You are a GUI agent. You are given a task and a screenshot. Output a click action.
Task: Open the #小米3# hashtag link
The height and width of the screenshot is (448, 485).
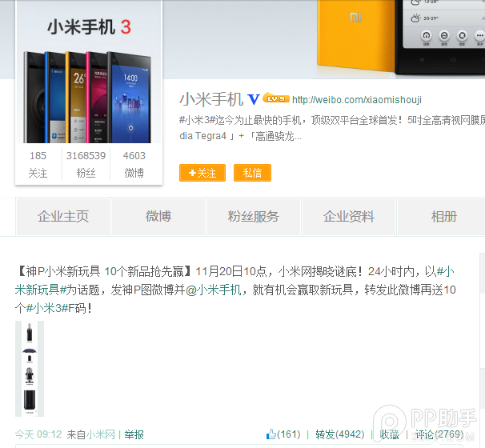(47, 308)
